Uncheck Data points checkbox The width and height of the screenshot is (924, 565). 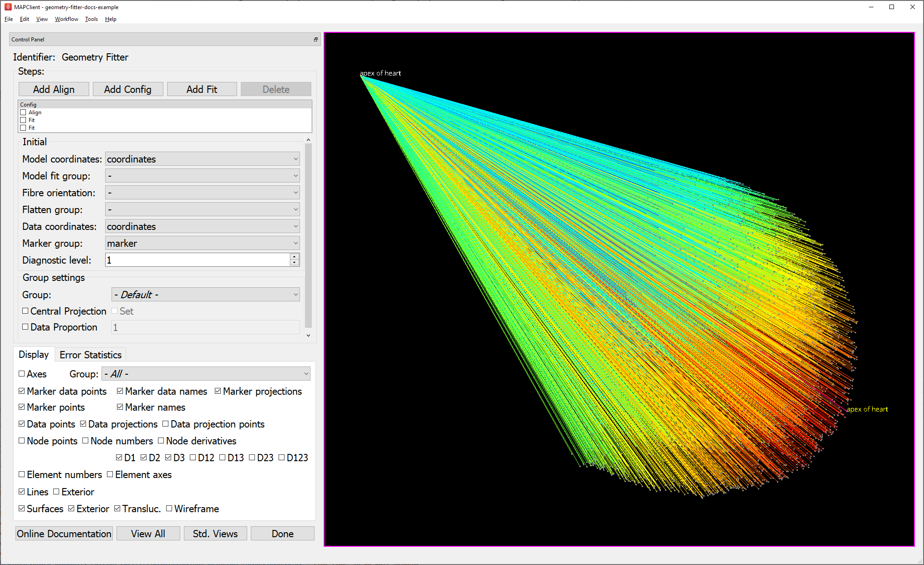point(22,424)
